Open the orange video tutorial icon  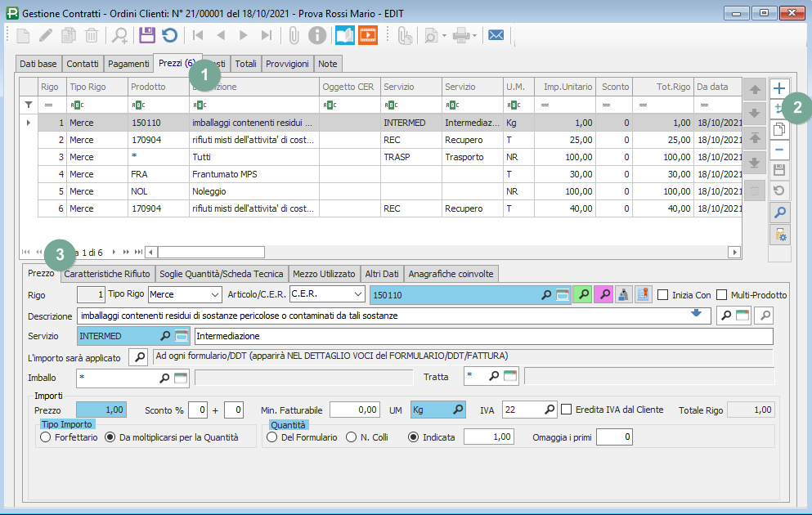tap(368, 35)
